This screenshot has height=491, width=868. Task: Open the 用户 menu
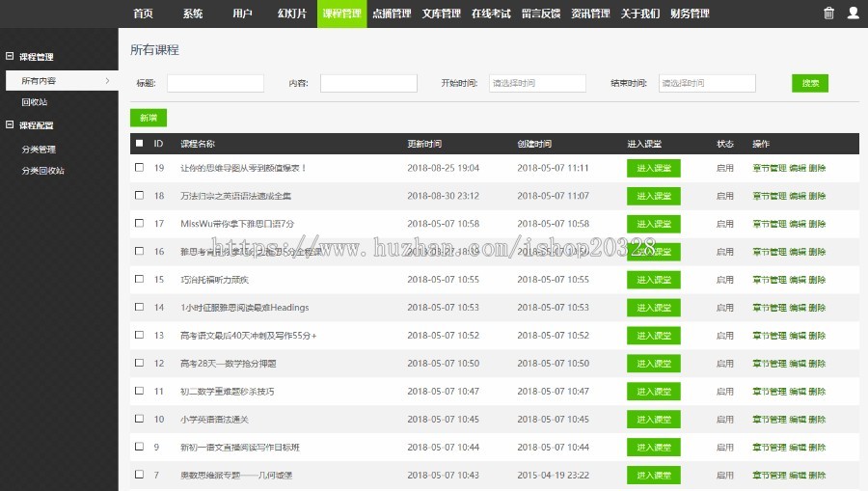pos(242,14)
